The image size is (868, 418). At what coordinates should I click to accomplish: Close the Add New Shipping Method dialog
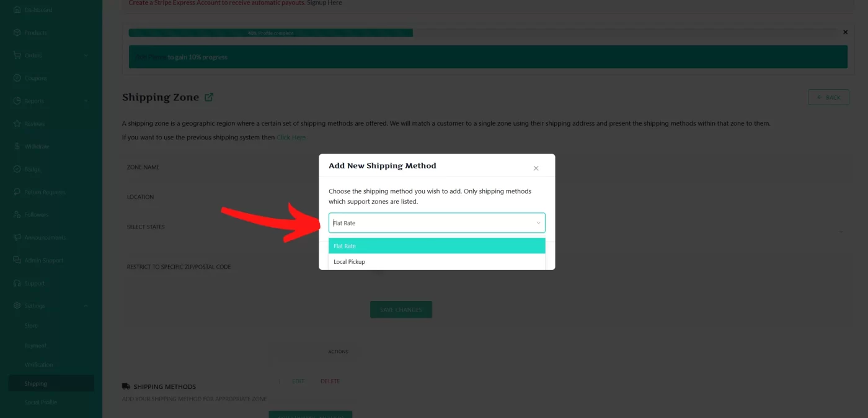click(536, 168)
